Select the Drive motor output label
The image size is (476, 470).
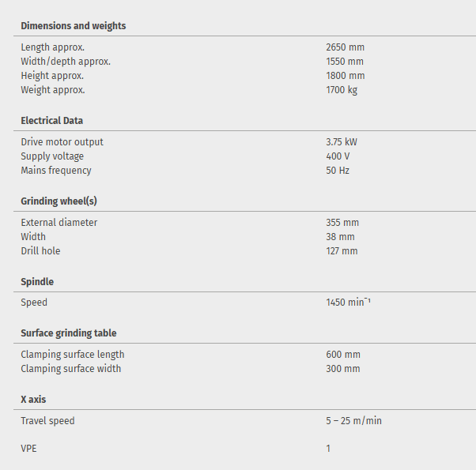click(x=62, y=142)
